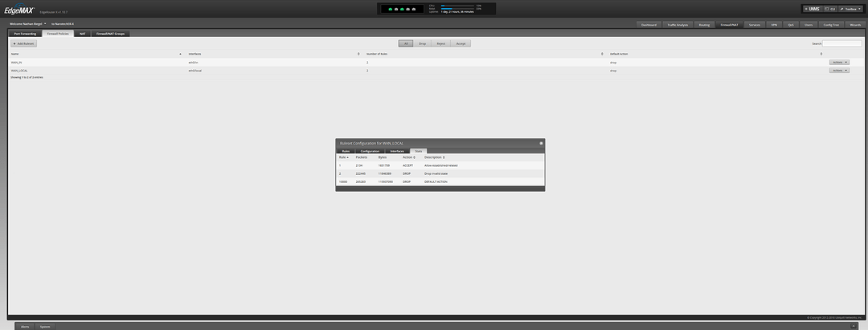Click Packets column header in dialog
Screen dimensions: 868x330
pyautogui.click(x=362, y=157)
